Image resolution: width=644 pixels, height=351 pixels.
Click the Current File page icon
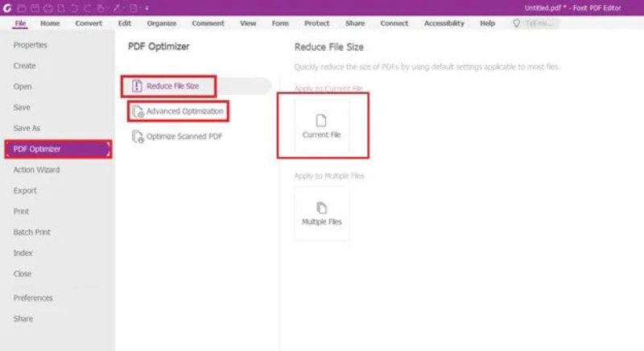click(x=321, y=121)
